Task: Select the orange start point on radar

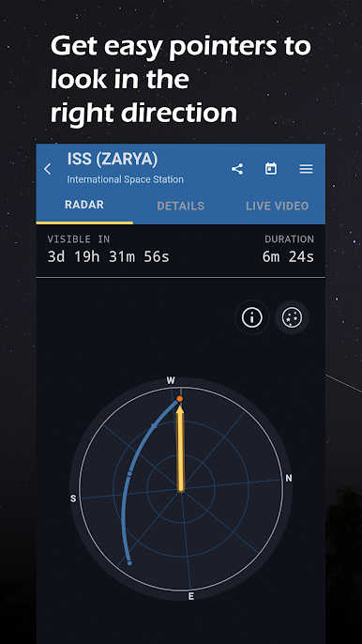Action: point(180,399)
